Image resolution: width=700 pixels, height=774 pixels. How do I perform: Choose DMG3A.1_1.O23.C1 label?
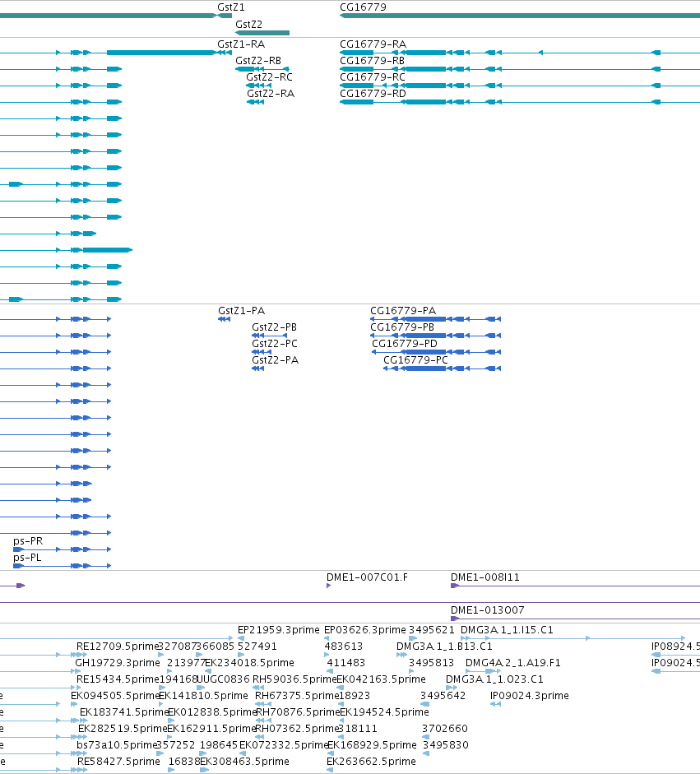pyautogui.click(x=494, y=679)
